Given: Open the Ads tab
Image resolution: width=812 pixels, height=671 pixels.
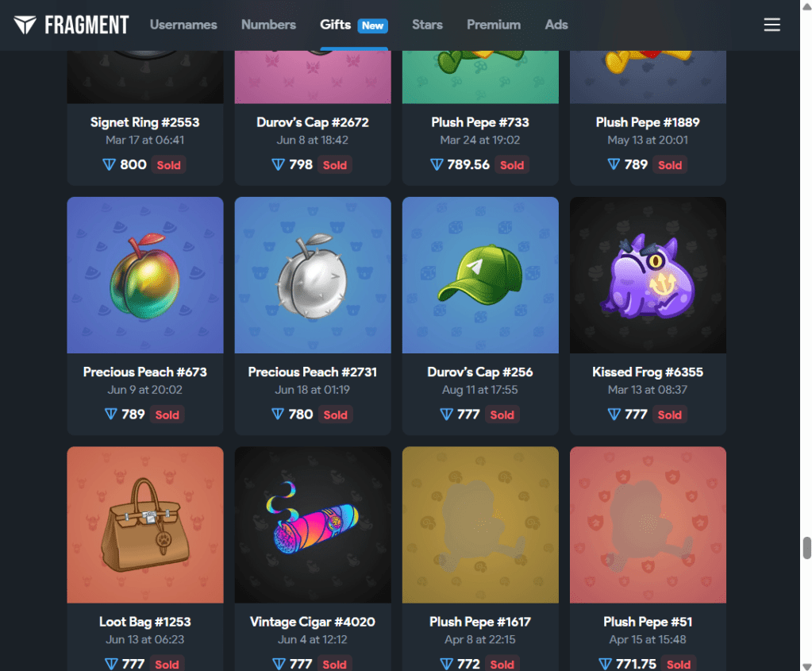Looking at the screenshot, I should click(556, 25).
